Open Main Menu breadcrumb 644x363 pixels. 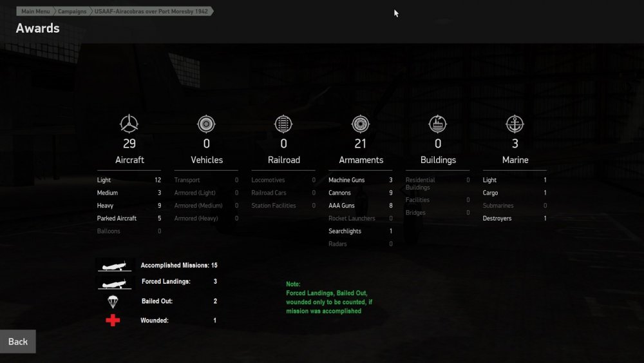(35, 12)
